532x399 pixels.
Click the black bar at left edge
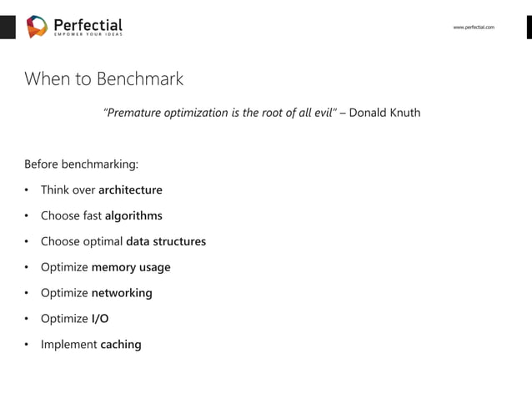pos(8,28)
